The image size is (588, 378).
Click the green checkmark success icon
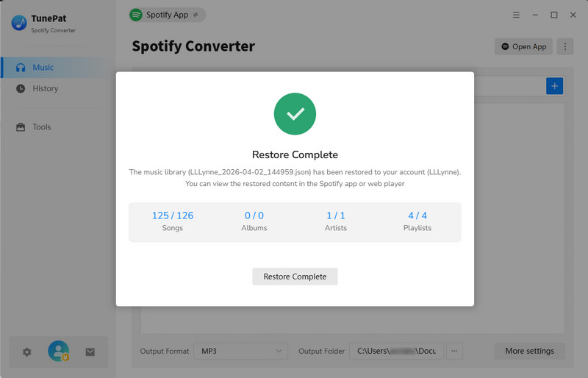tap(295, 114)
